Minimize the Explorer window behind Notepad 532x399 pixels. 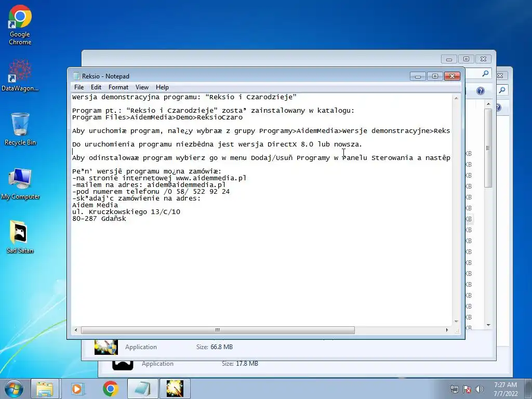[449, 59]
